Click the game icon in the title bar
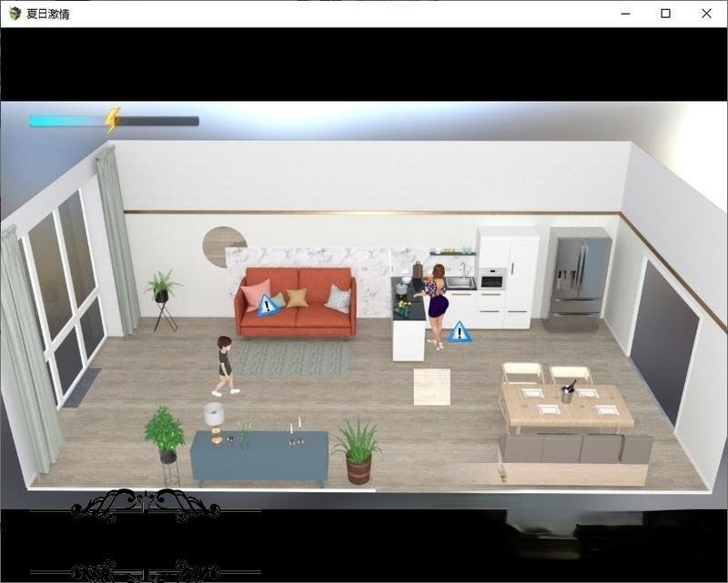This screenshot has width=728, height=583. pyautogui.click(x=15, y=14)
